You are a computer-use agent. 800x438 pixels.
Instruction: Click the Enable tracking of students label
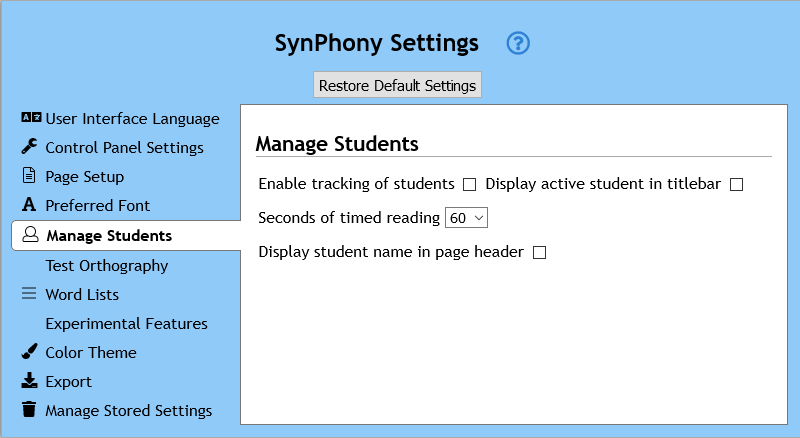point(356,184)
